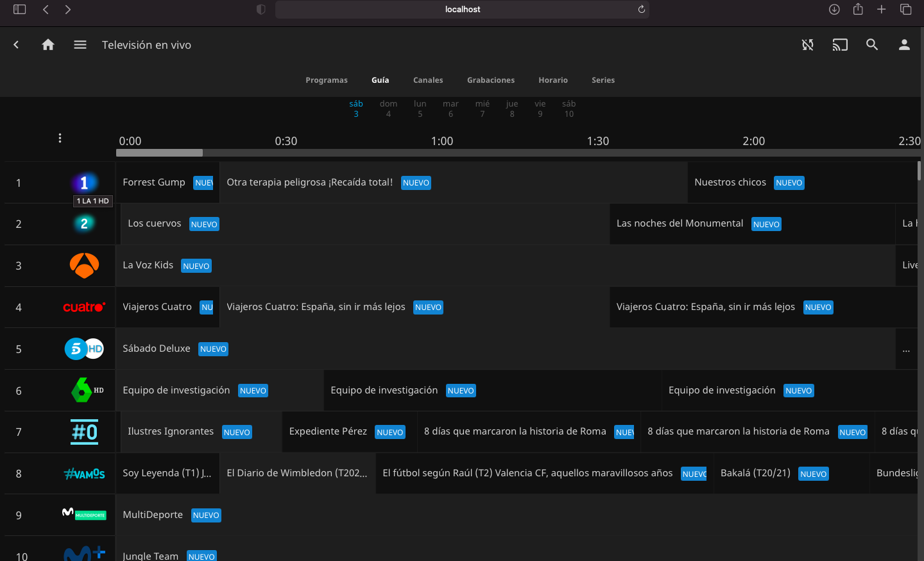Toggle the SyncPlay icon in header
The width and height of the screenshot is (924, 561).
click(x=808, y=45)
